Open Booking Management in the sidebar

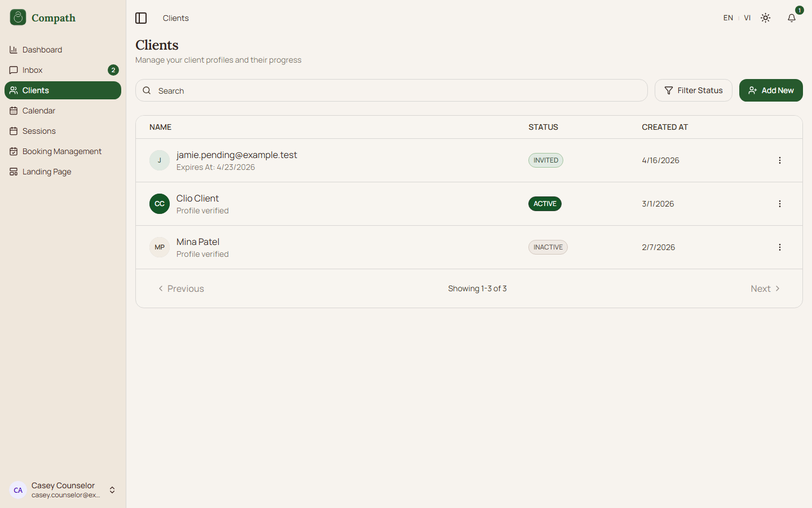click(63, 151)
